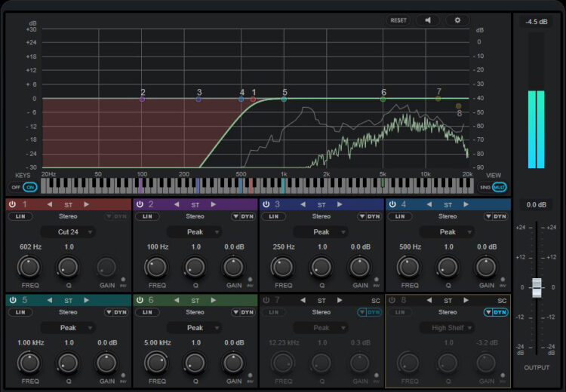Click the speaker audition icon

[428, 20]
